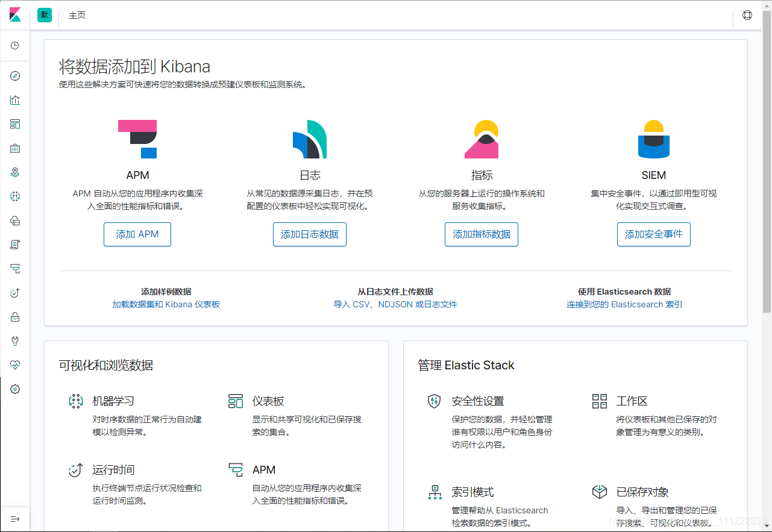Open 连接到您的 Elasticsearch 索引 link
The height and width of the screenshot is (532, 772).
tap(624, 304)
